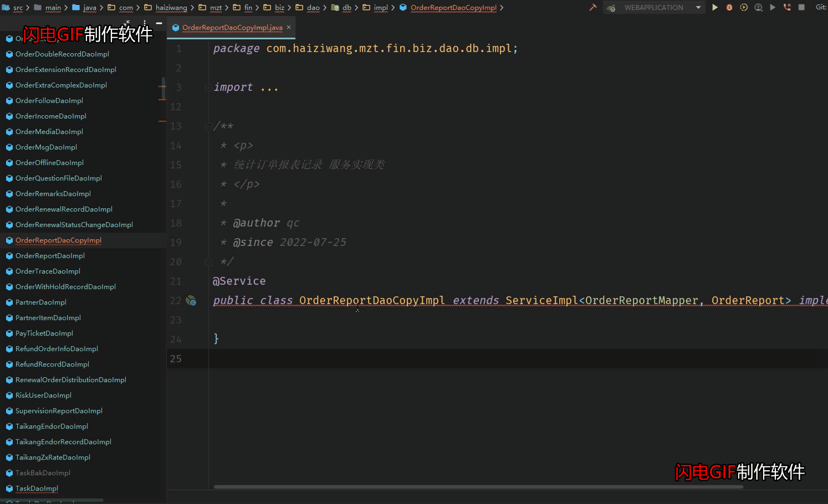This screenshot has height=504, width=828.
Task: Click the build hammer icon
Action: [592, 7]
